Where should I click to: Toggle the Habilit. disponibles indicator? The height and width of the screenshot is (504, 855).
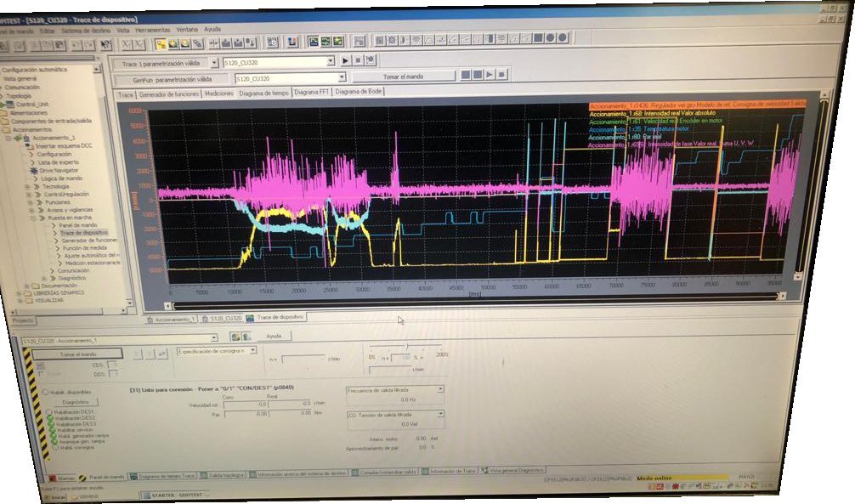(x=46, y=392)
